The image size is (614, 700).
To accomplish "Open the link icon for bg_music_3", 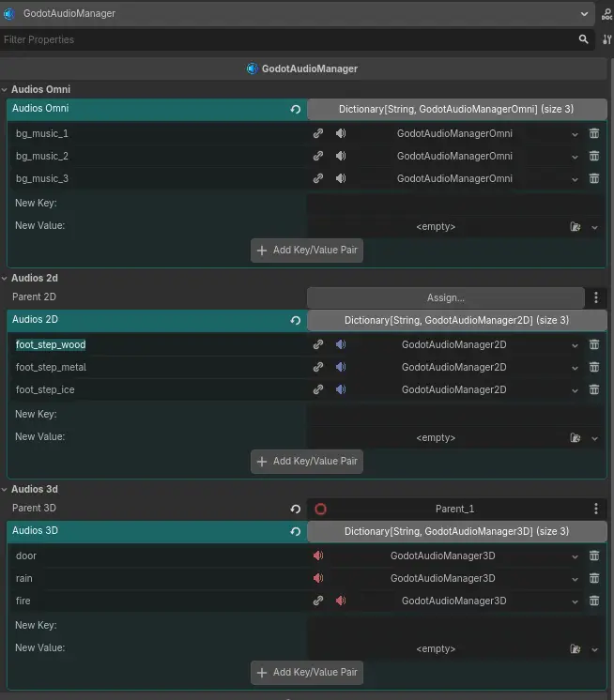I will (x=318, y=178).
